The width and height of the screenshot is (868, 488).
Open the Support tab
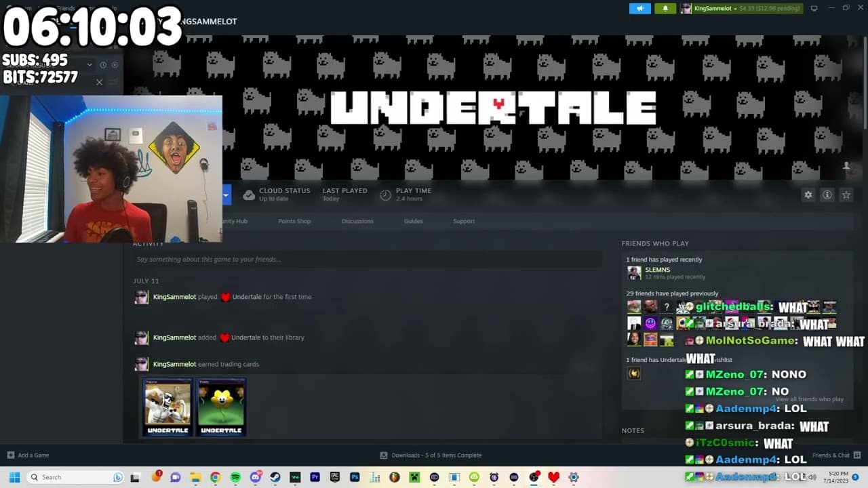464,221
